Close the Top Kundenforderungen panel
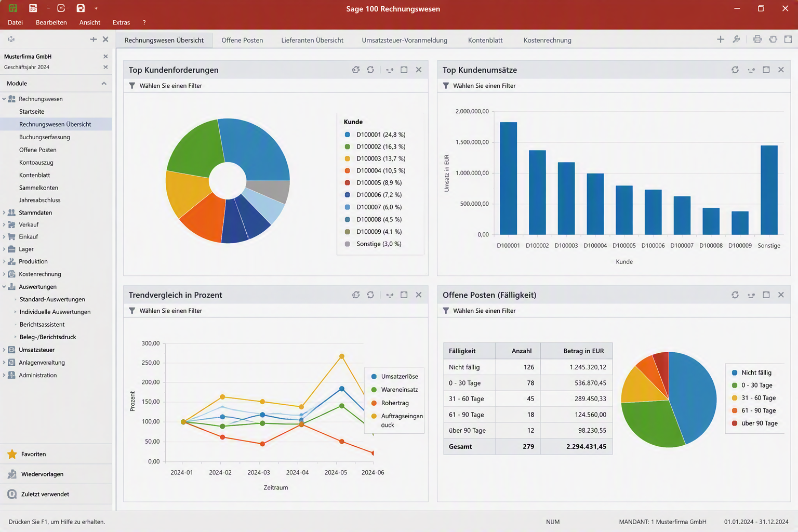This screenshot has height=532, width=798. tap(419, 70)
